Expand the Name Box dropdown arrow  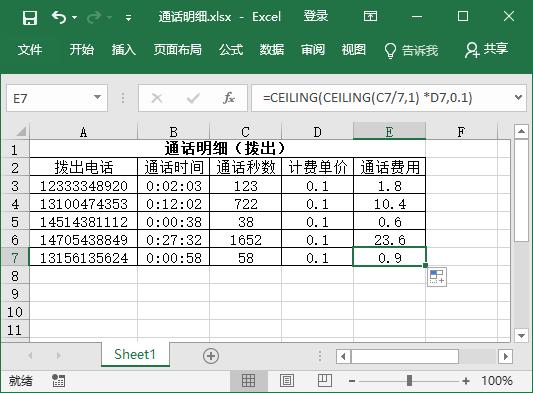[x=97, y=98]
